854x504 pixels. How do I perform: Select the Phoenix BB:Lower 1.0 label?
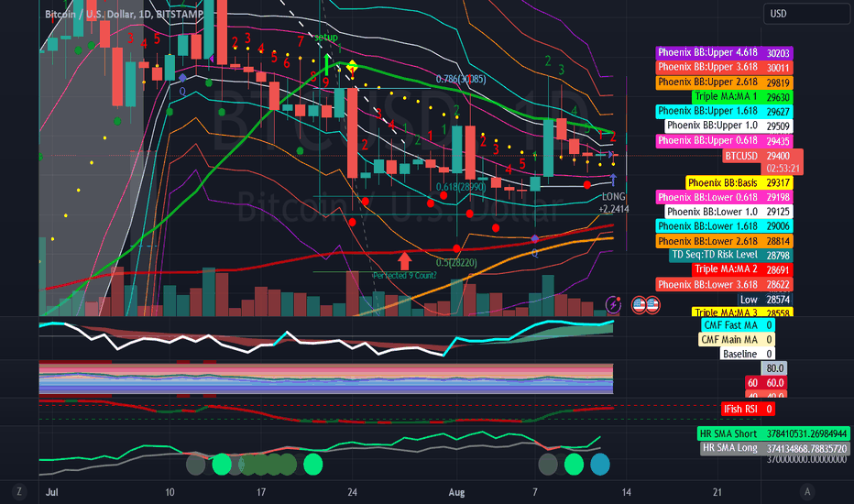pyautogui.click(x=728, y=212)
